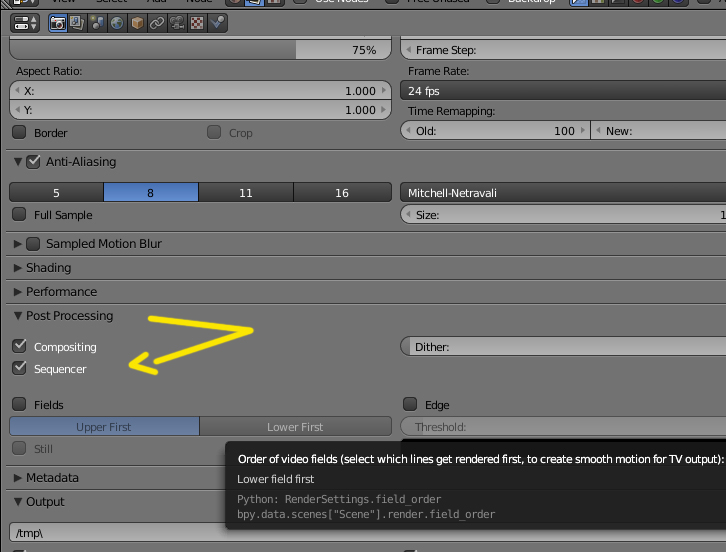This screenshot has height=552, width=726.
Task: Collapse the Post Processing panel
Action: point(18,316)
